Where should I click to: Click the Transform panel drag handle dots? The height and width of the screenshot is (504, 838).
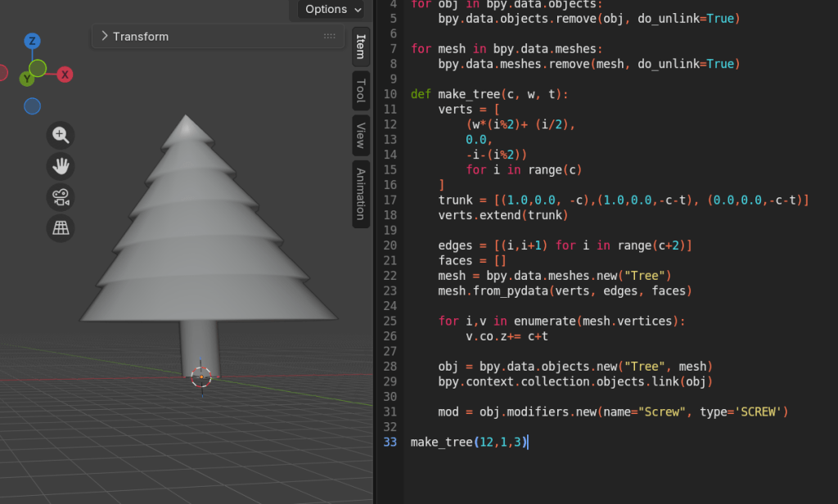[x=329, y=36]
